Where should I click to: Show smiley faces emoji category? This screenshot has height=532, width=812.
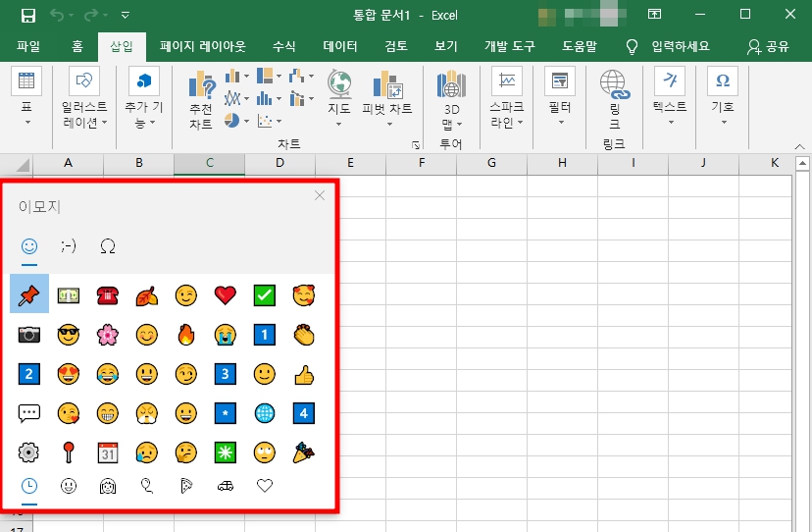coord(69,486)
